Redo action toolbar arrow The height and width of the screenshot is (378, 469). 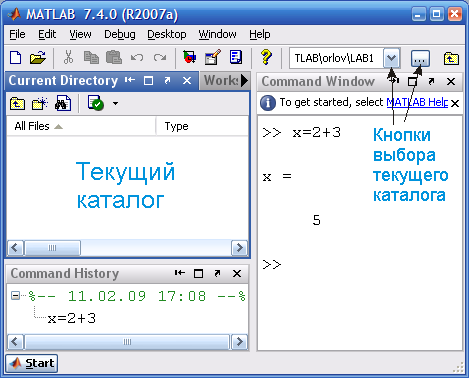tap(160, 58)
